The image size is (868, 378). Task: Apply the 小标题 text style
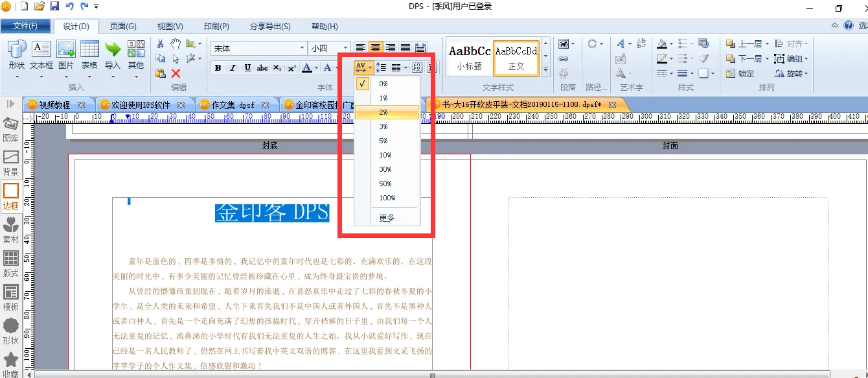[x=470, y=56]
